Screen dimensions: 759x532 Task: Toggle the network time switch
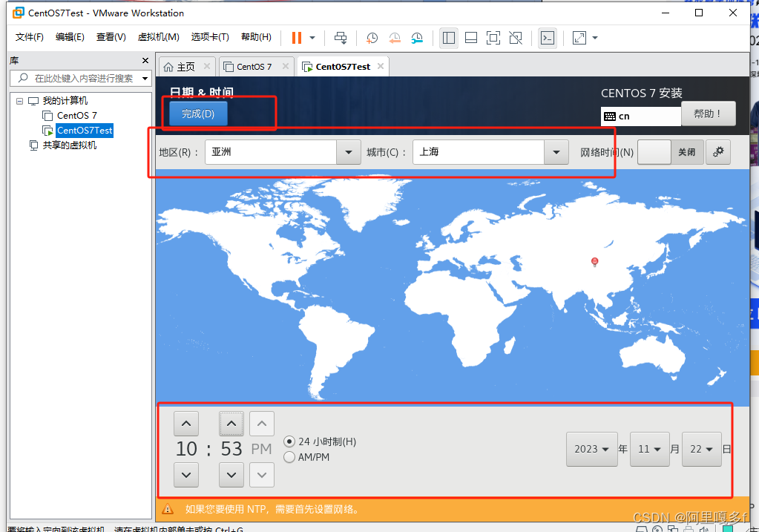pos(670,152)
